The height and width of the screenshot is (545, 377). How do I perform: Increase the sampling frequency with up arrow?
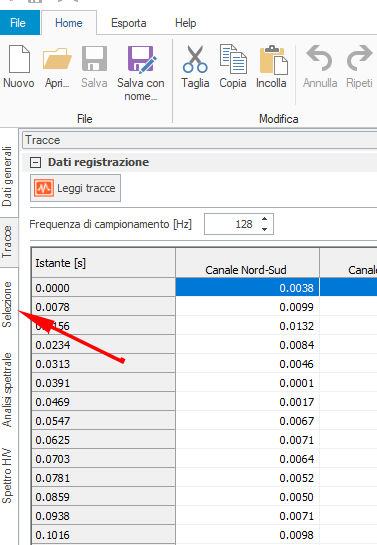point(264,219)
